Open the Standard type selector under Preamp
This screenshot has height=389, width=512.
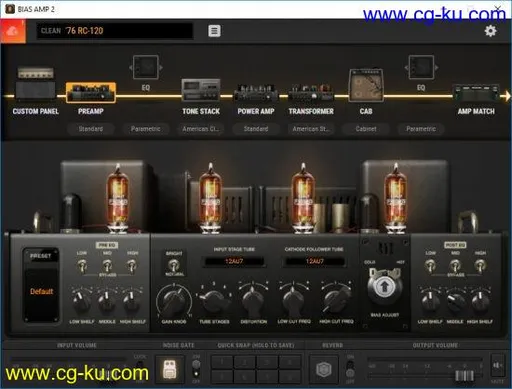click(91, 129)
